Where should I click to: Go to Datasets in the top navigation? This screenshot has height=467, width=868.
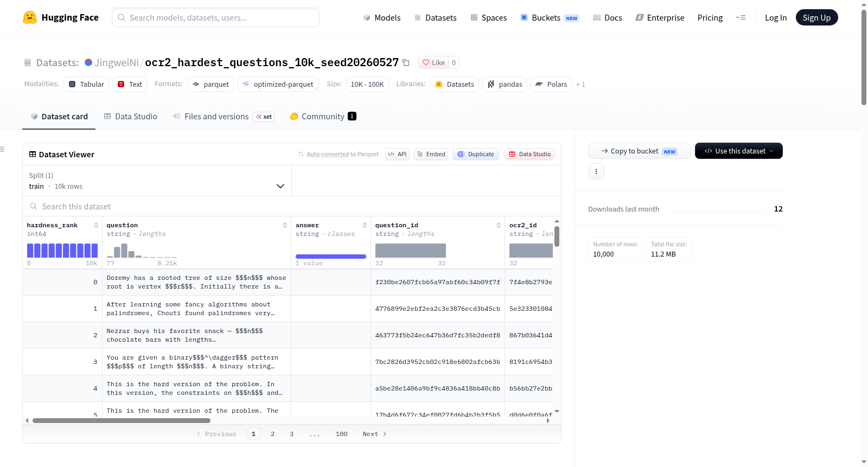tap(435, 18)
